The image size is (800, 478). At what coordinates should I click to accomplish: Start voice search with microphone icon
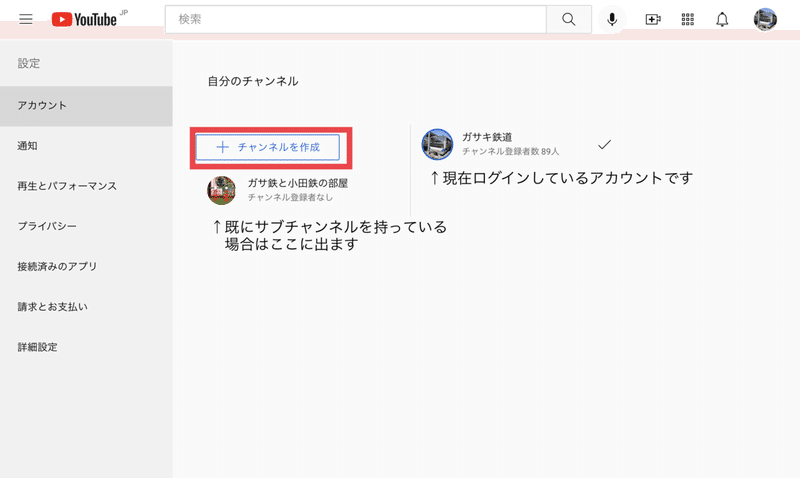click(612, 19)
